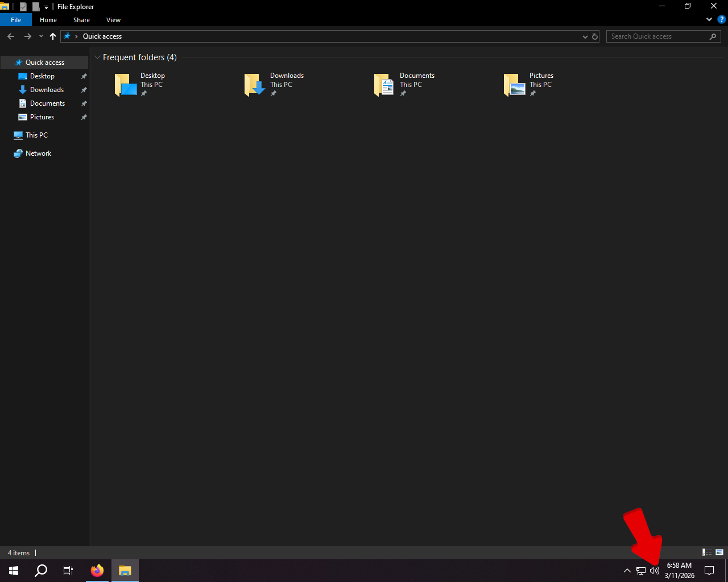This screenshot has width=728, height=582.
Task: Open the volume speaker tray icon
Action: pos(654,571)
